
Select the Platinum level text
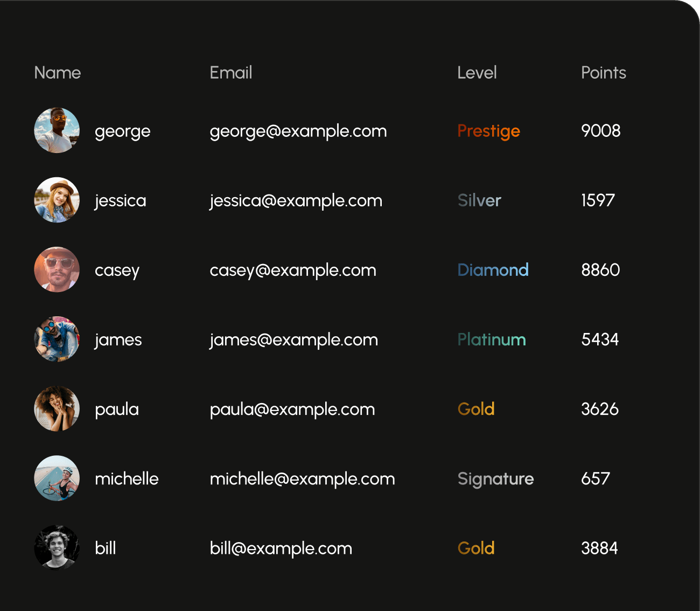coord(492,339)
